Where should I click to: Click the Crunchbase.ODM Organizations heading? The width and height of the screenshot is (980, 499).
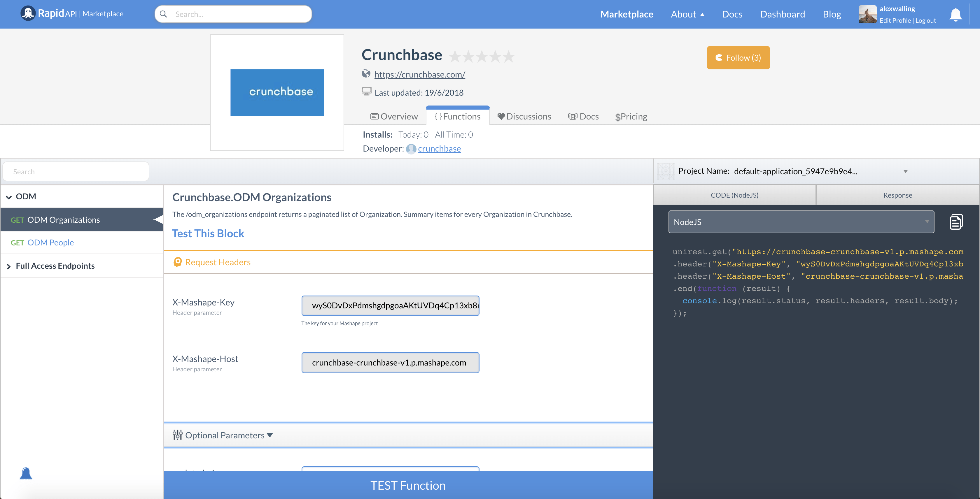(252, 197)
